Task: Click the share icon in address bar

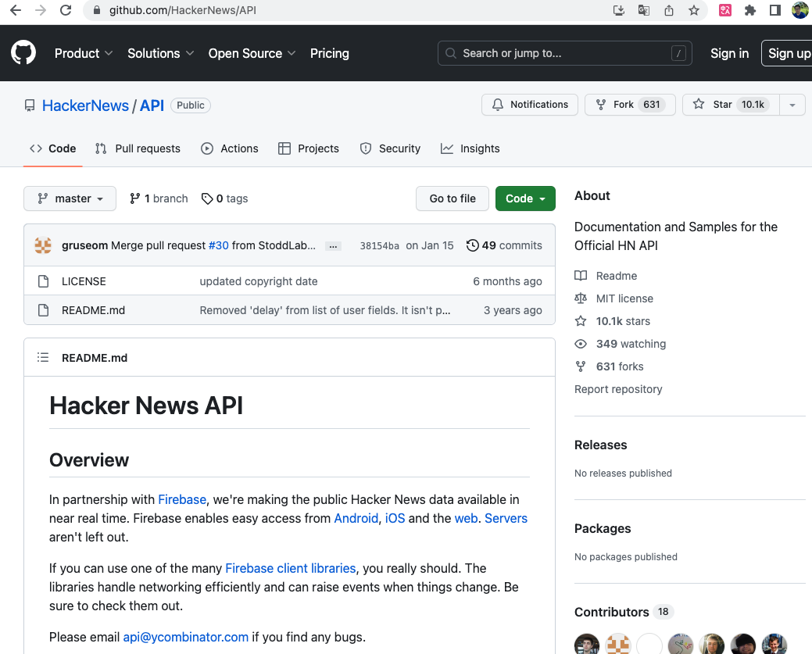Action: coord(669,10)
